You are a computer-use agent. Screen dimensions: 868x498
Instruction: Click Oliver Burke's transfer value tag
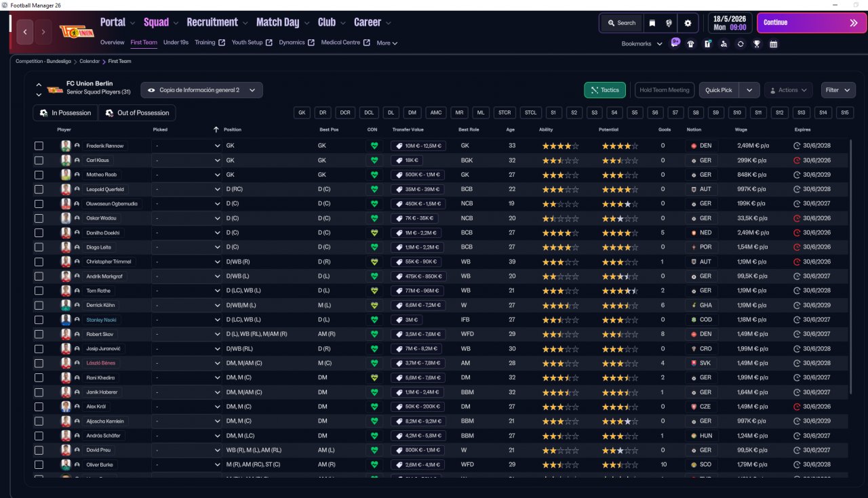coord(417,465)
